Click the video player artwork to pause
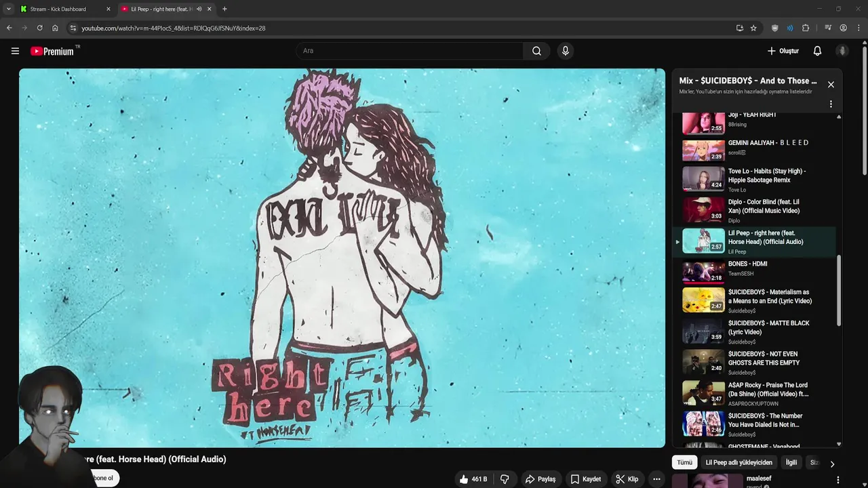868x488 pixels. (x=342, y=258)
